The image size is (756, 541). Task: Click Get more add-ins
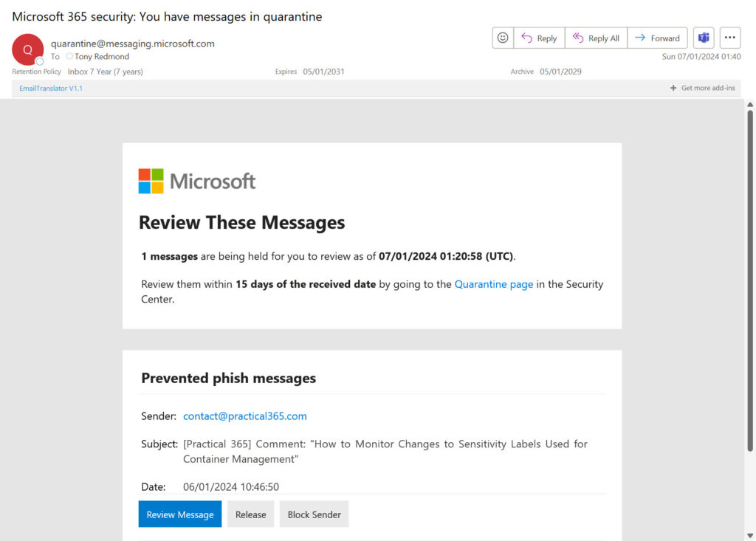708,88
